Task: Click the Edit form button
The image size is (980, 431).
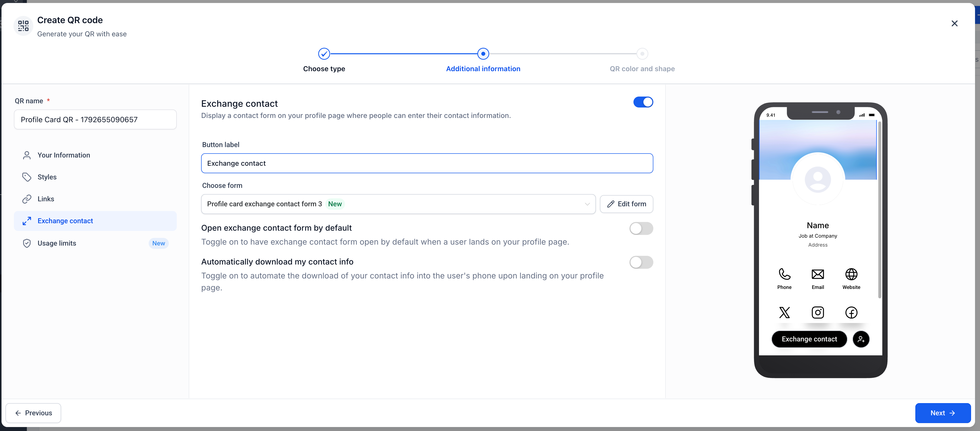Action: coord(626,204)
